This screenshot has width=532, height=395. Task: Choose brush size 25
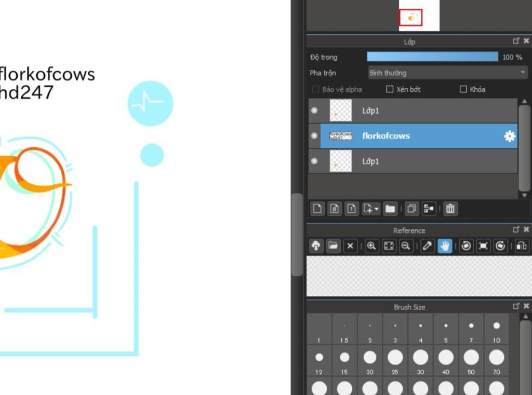pos(395,361)
